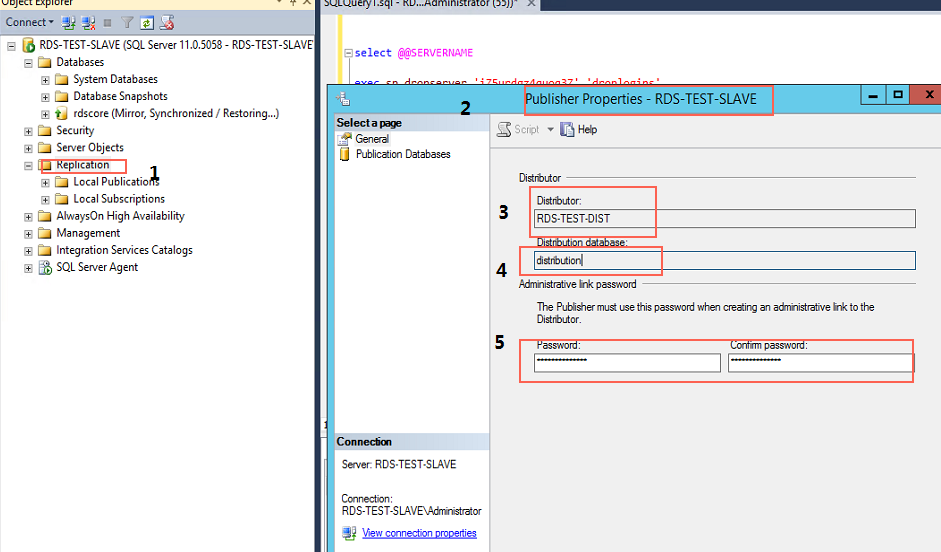The image size is (941, 552).
Task: Click the Publisher Properties dialog system icon
Action: 343,99
